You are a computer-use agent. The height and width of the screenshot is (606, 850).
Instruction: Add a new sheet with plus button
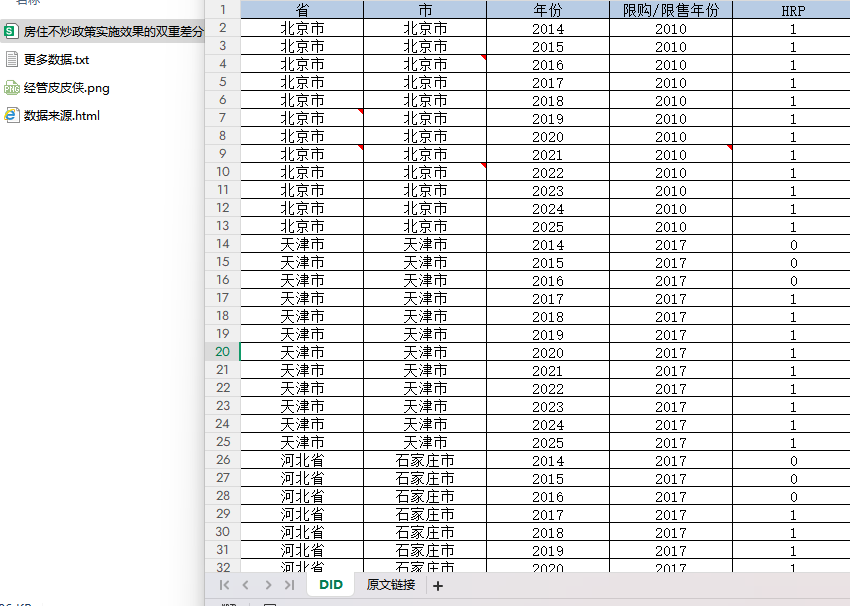coord(438,585)
